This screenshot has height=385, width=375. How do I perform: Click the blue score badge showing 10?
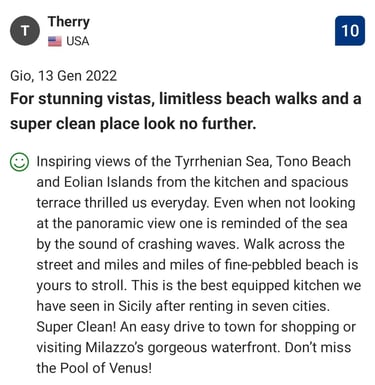[x=350, y=31]
